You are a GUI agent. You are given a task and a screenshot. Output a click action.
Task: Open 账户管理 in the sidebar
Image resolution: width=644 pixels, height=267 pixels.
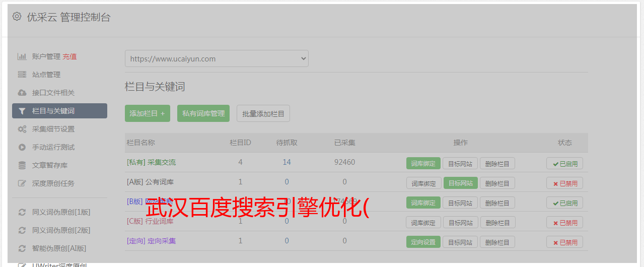pos(46,56)
